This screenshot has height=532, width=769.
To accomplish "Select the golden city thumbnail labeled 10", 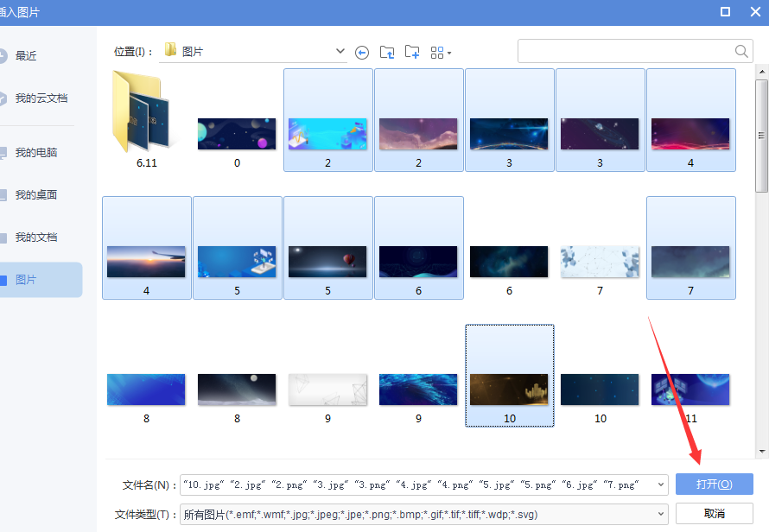I will tap(509, 389).
